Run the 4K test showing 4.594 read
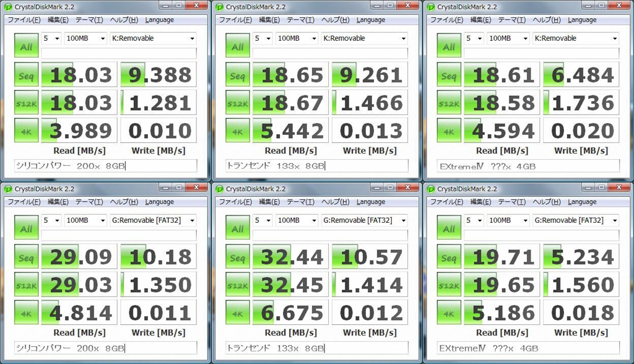 449,130
